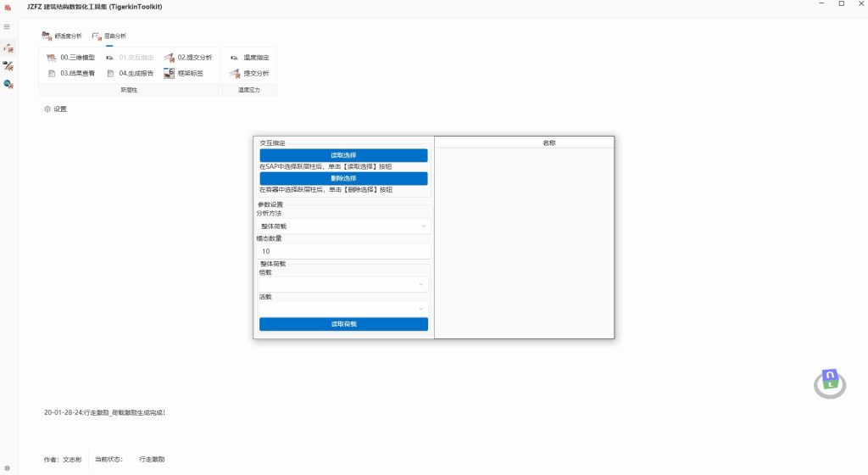Image resolution: width=868 pixels, height=475 pixels.
Task: Select the second sidebar module icon
Action: pos(8,66)
